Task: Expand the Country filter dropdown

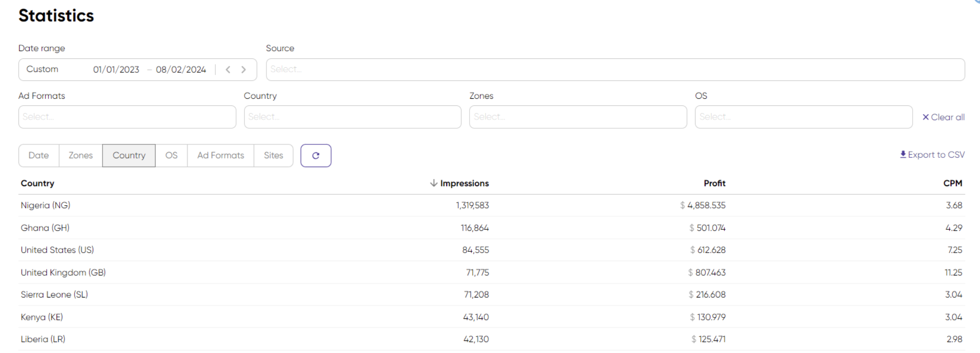Action: pos(352,117)
